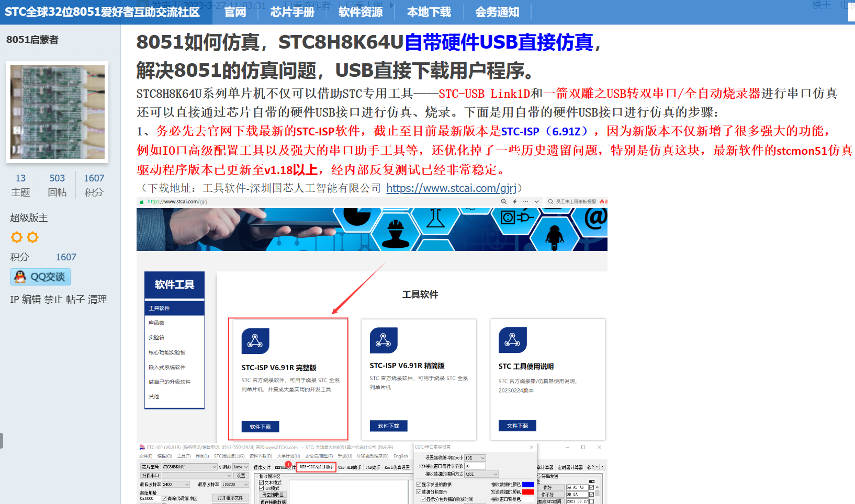Click the robot hexagon icon in banner
Viewport: 855px width, 504px height.
click(x=555, y=234)
